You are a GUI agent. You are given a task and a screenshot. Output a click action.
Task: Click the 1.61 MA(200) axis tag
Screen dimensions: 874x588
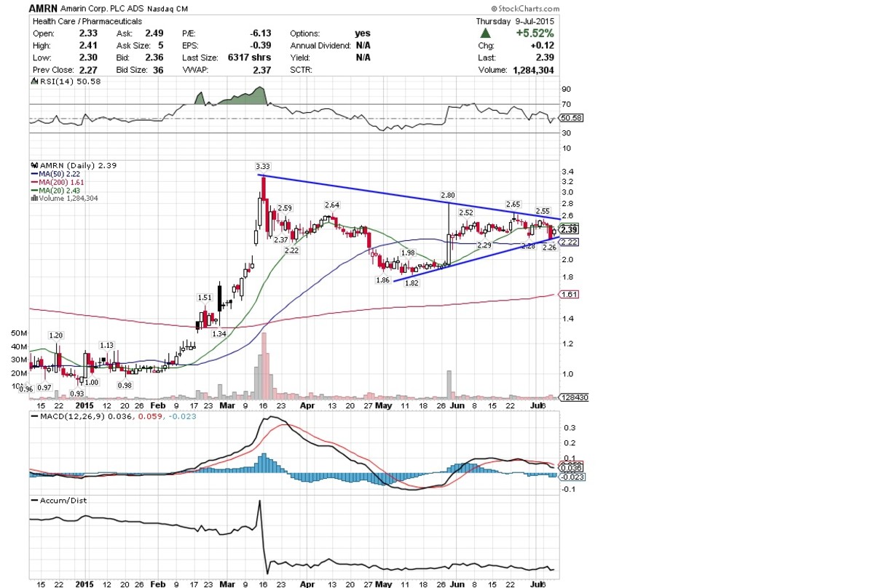pos(569,294)
